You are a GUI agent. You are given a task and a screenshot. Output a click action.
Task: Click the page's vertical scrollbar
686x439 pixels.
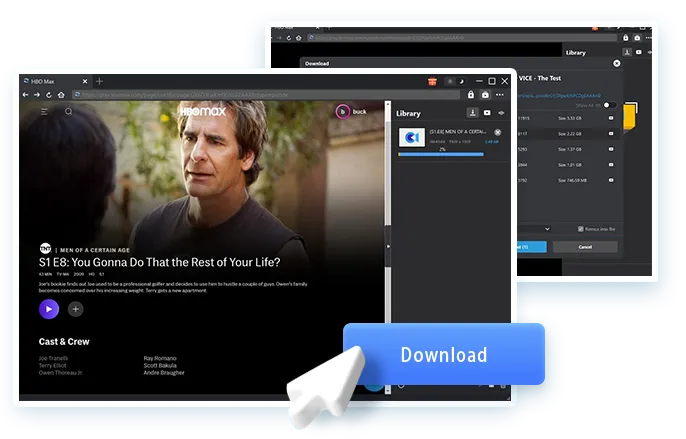(388, 175)
